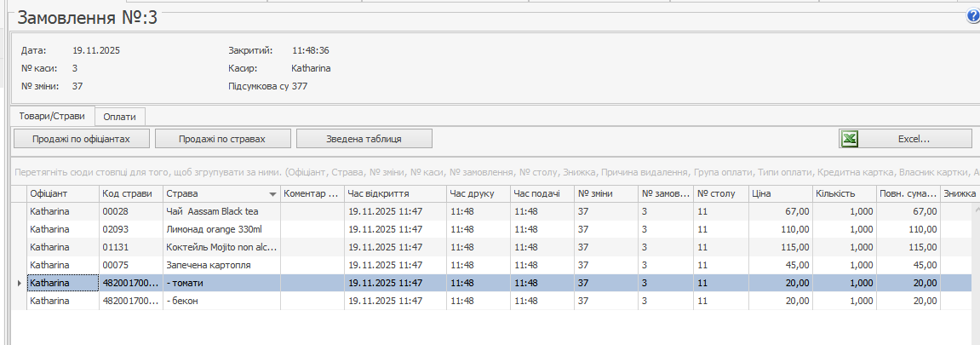Sort the table by Ціна column

click(x=779, y=193)
